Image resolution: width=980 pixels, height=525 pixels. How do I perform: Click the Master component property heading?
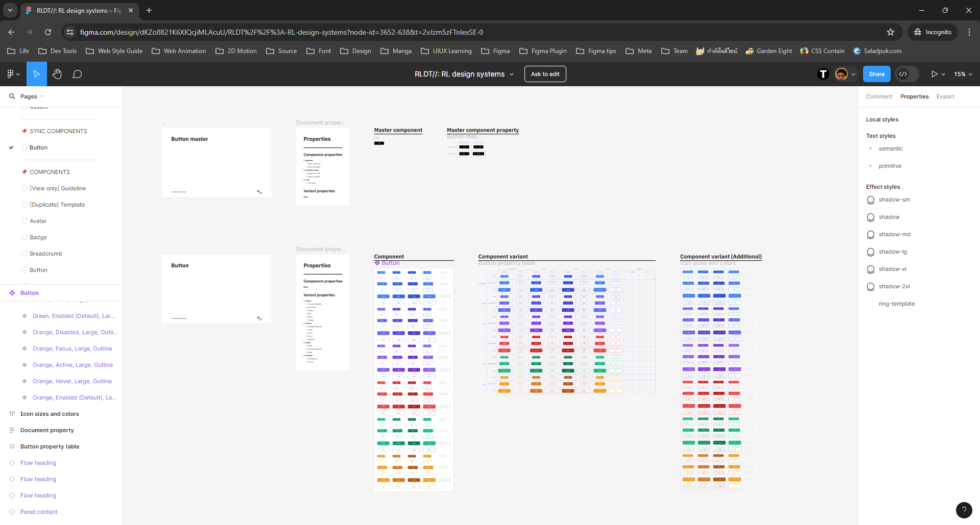click(x=483, y=130)
